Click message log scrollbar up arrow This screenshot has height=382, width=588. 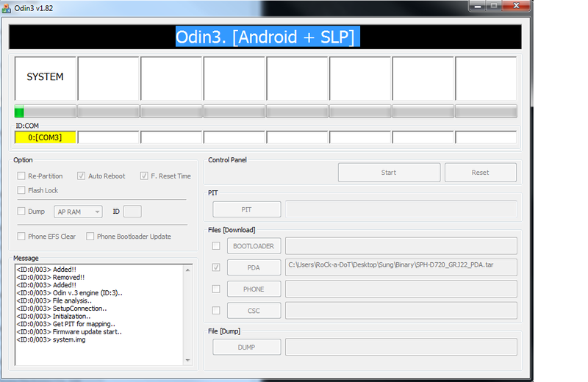click(x=188, y=270)
